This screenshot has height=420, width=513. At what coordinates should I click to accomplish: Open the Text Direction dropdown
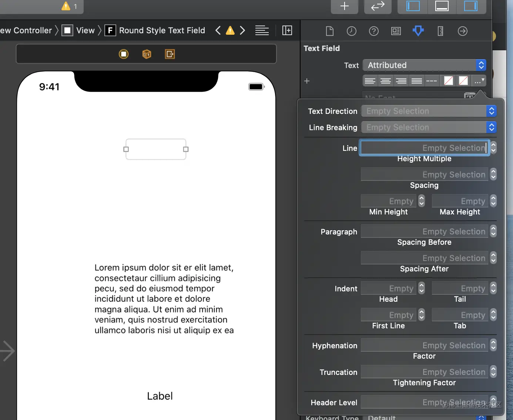429,111
